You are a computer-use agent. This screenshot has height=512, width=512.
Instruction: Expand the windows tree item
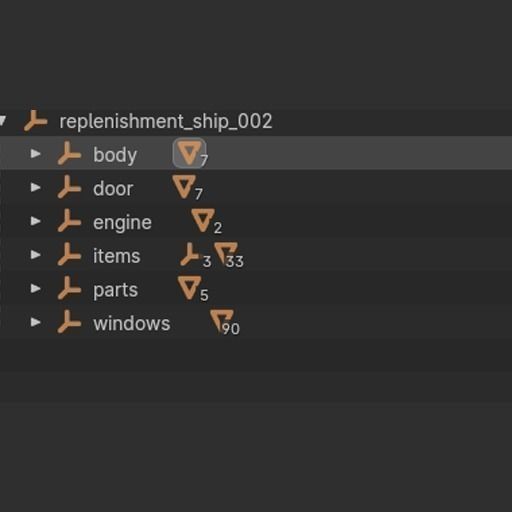(35, 322)
